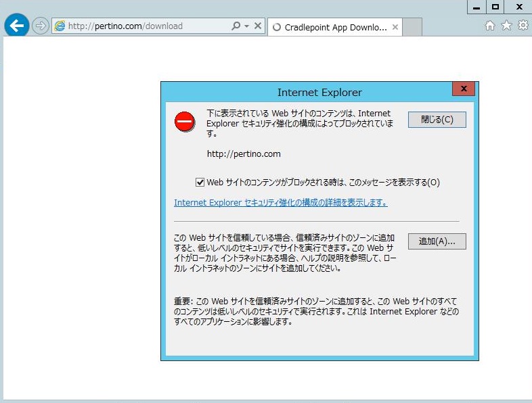This screenshot has width=532, height=403.
Task: Open Tools menu via gear icon
Action: tap(523, 25)
